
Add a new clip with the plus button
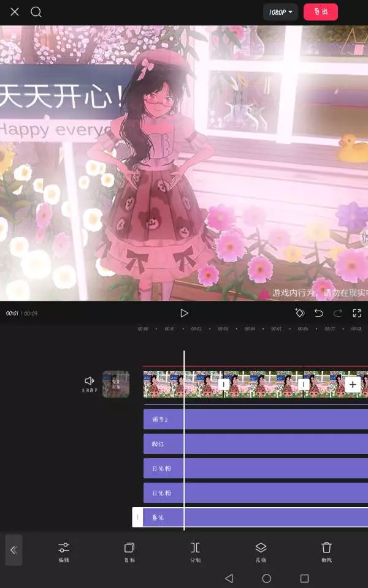[353, 384]
